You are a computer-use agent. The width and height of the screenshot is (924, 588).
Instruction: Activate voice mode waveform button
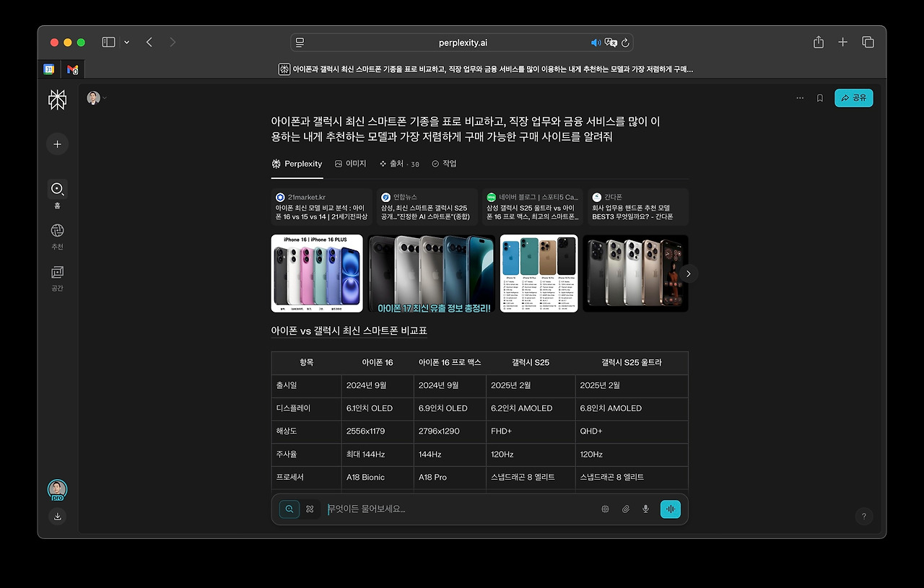click(671, 509)
